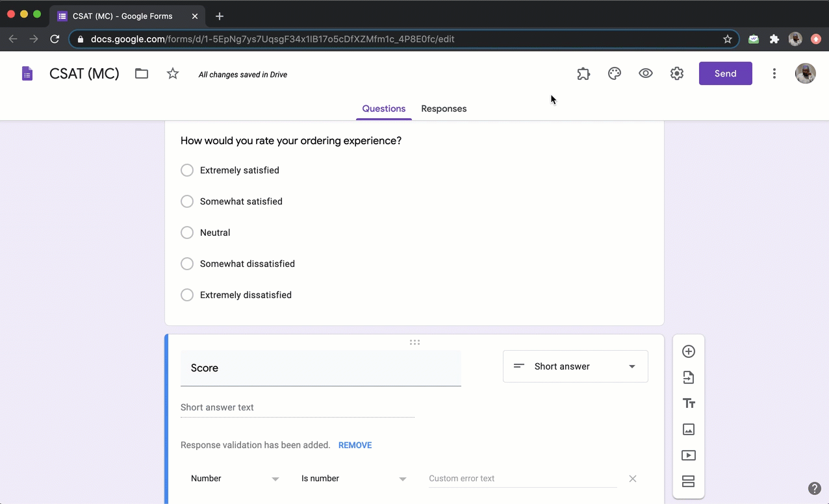Open the customize theme palette icon
This screenshot has height=504, width=829.
click(615, 73)
